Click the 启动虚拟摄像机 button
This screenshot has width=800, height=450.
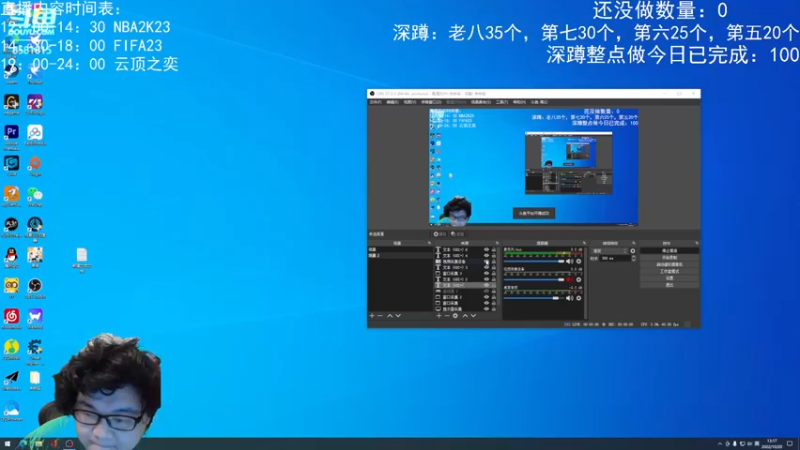tap(669, 264)
